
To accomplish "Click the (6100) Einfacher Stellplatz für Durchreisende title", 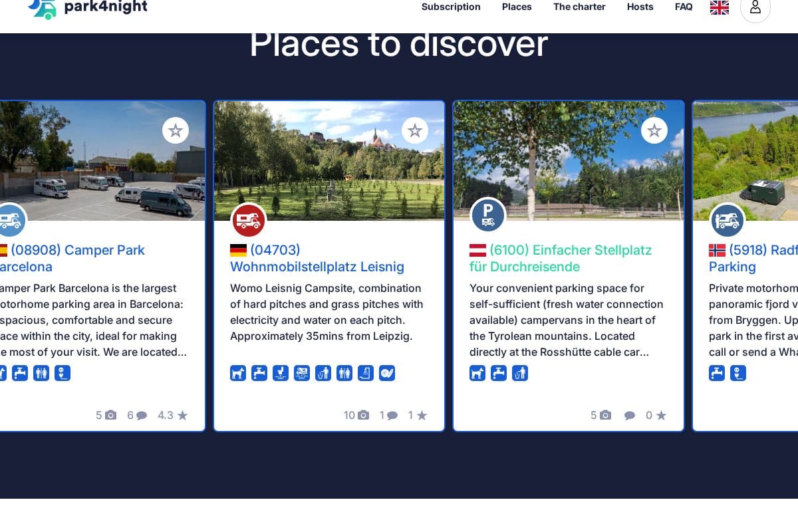I will (x=561, y=259).
